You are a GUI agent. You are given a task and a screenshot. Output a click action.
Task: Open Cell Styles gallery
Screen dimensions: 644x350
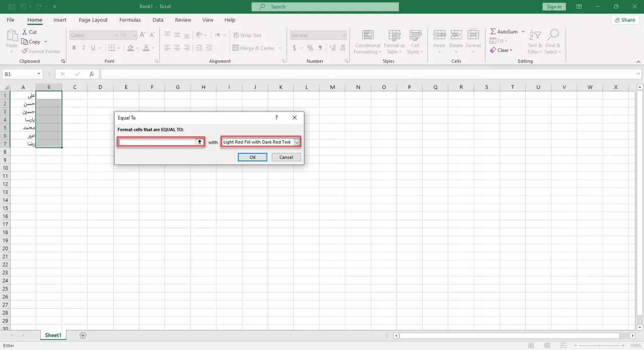(415, 42)
